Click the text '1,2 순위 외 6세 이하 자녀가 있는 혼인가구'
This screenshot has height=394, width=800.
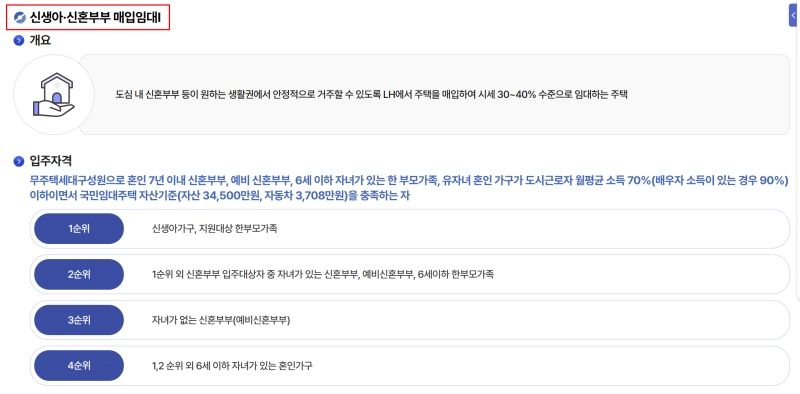[x=232, y=366]
